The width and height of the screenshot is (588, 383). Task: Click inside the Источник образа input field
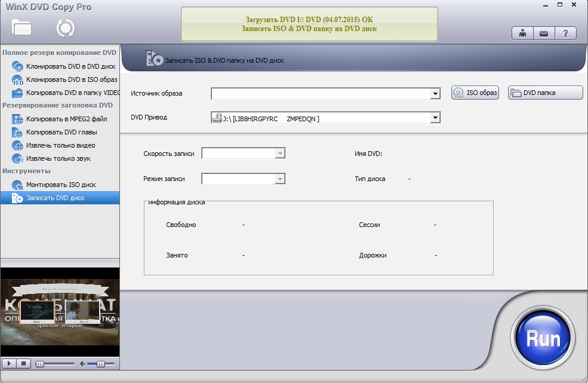321,93
